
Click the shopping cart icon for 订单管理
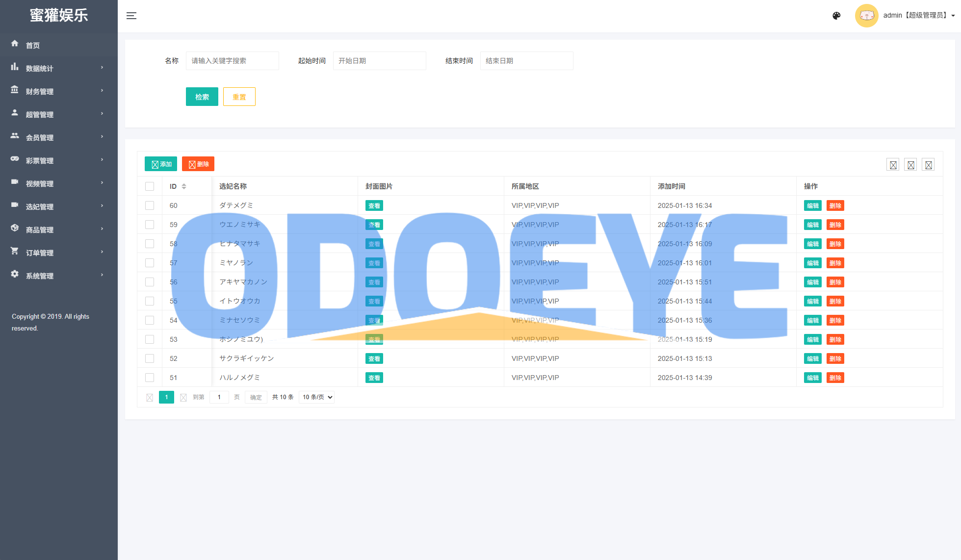[x=15, y=251]
